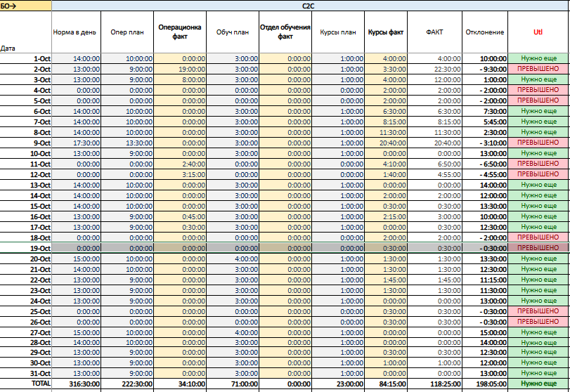Click 4:10:00 Курсы факт on 11-Oct
The width and height of the screenshot is (570, 392).
[386, 164]
